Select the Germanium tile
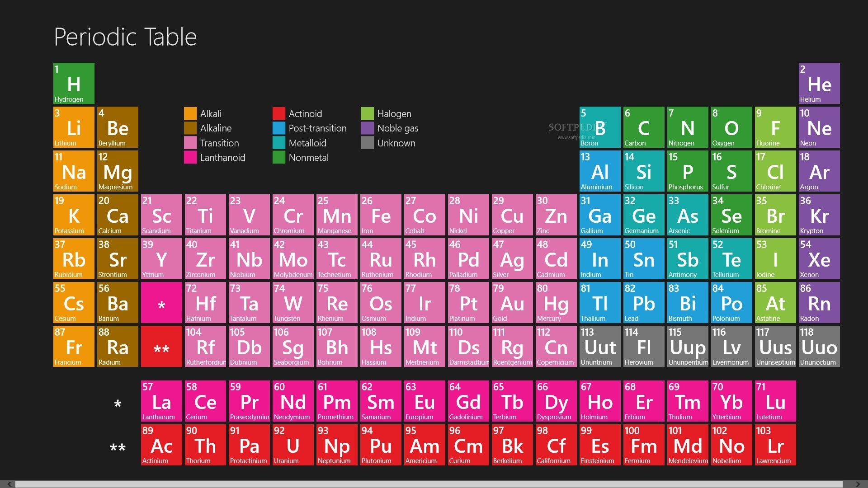 (644, 215)
